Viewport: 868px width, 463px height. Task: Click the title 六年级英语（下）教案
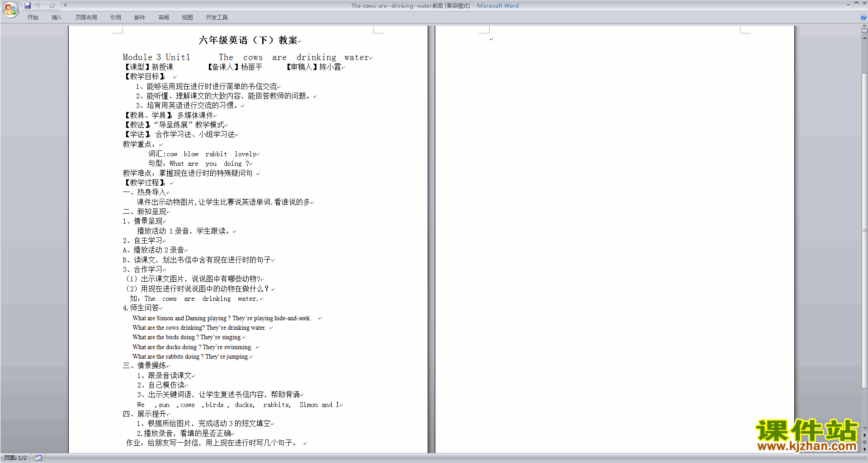248,40
